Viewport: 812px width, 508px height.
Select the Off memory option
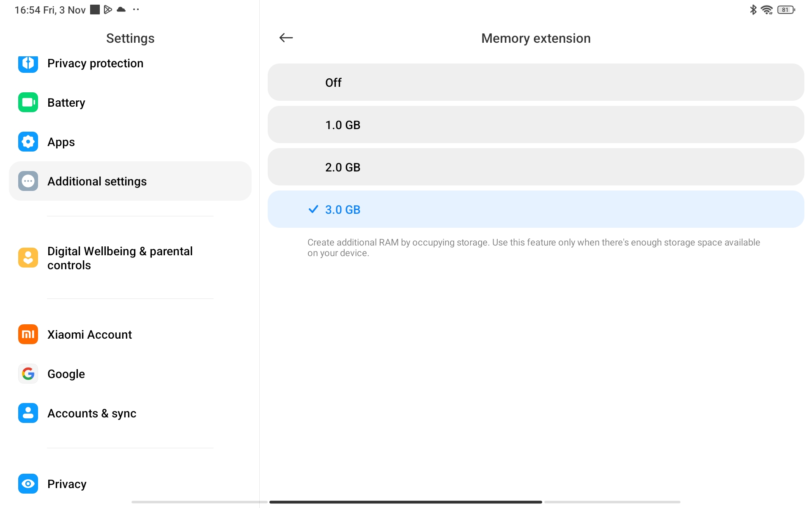[535, 83]
